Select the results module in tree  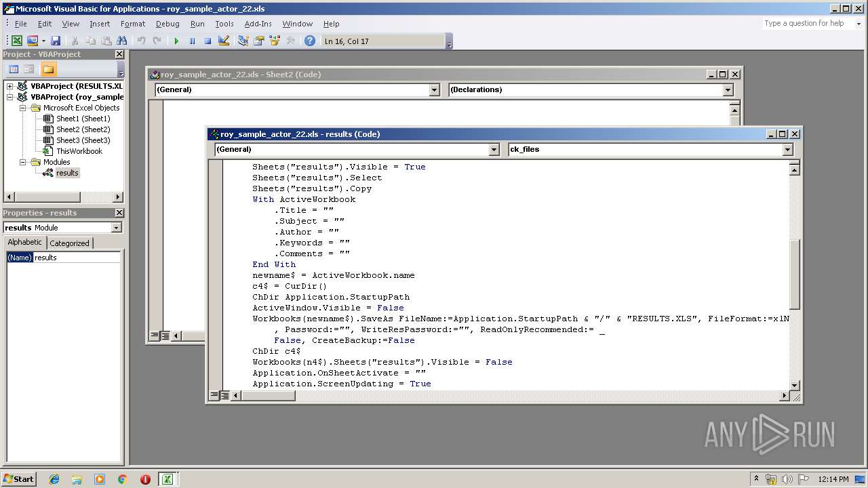(x=67, y=173)
